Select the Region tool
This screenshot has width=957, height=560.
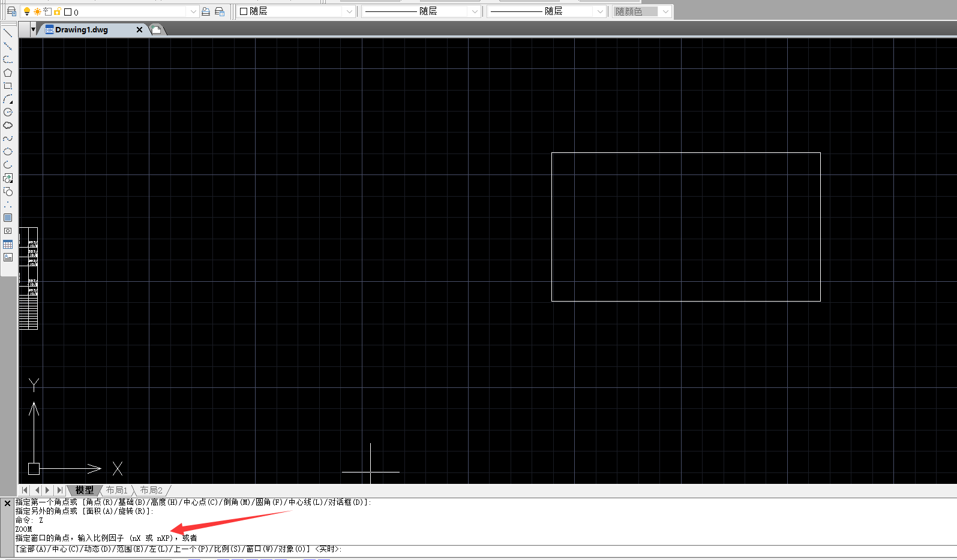click(8, 231)
